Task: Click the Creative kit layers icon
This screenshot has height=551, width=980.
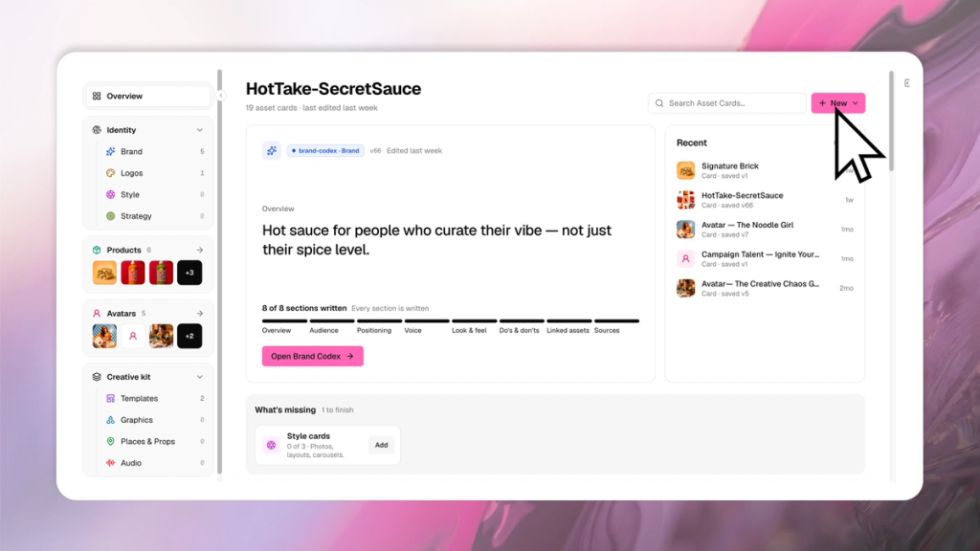Action: coord(97,377)
